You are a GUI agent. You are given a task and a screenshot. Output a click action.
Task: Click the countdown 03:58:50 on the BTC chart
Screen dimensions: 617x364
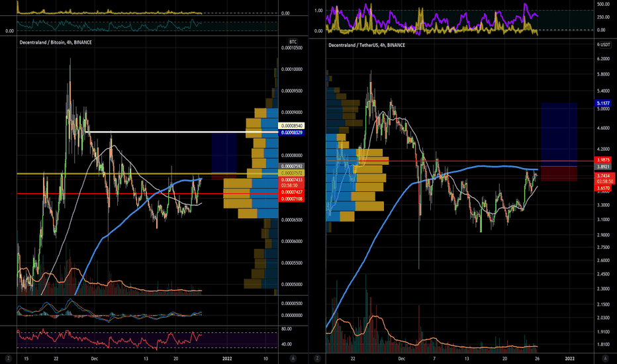click(289, 185)
